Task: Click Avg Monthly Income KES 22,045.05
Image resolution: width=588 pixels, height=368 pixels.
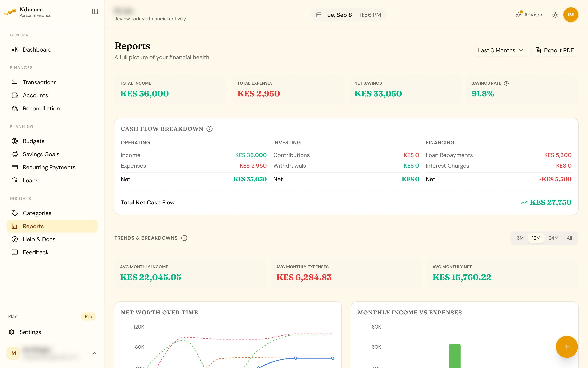Action: (x=151, y=277)
